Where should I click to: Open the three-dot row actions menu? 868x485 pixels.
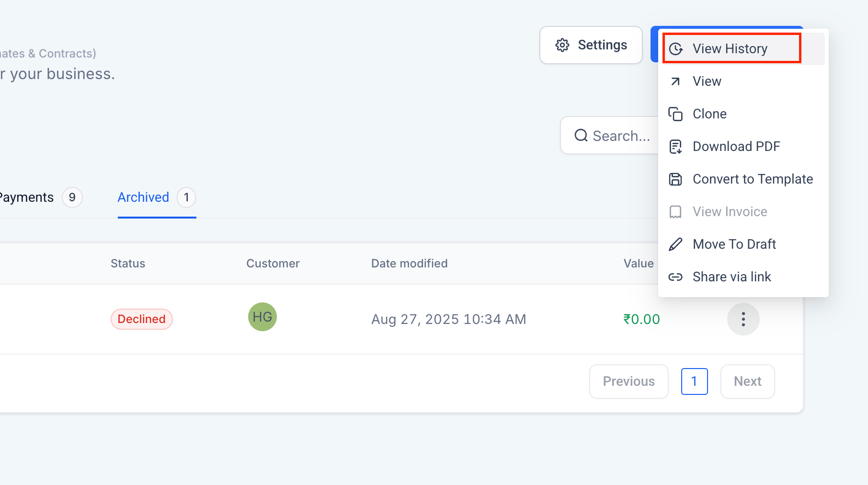pyautogui.click(x=743, y=319)
